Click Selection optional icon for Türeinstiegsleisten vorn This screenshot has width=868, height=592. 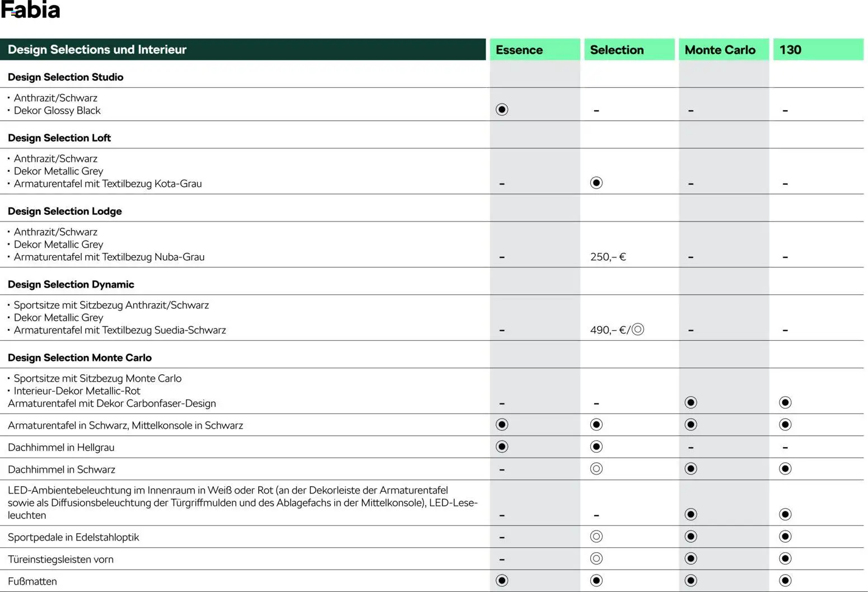(x=596, y=558)
